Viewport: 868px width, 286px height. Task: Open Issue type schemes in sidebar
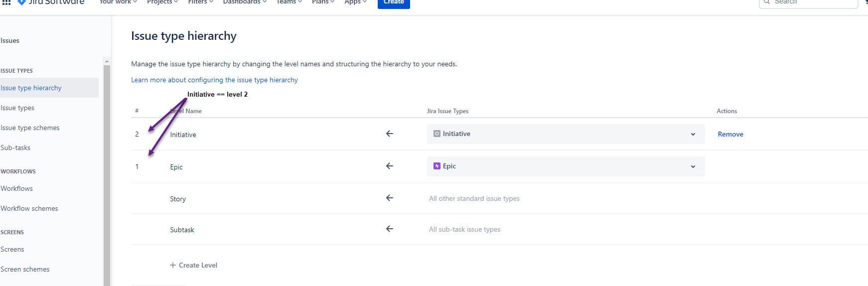[30, 128]
